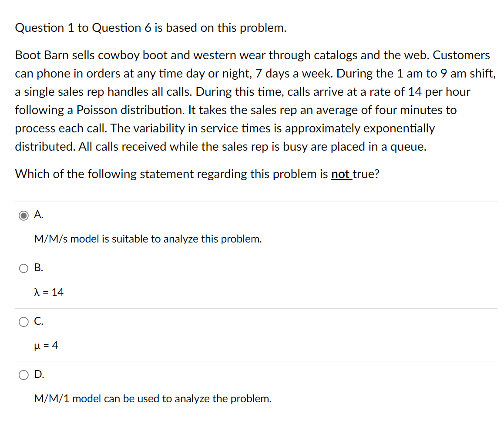The height and width of the screenshot is (421, 504).
Task: Click the option A label text
Action: (x=39, y=215)
